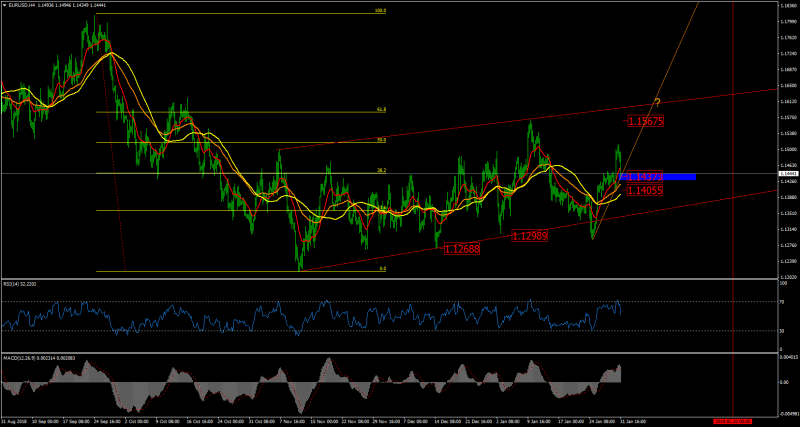Click the current price tag 1.14441 on axis
800x427 pixels.
tap(788, 173)
